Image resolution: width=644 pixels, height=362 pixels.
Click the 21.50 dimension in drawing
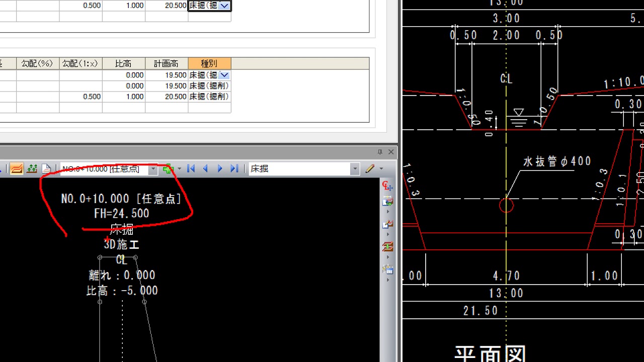point(480,311)
